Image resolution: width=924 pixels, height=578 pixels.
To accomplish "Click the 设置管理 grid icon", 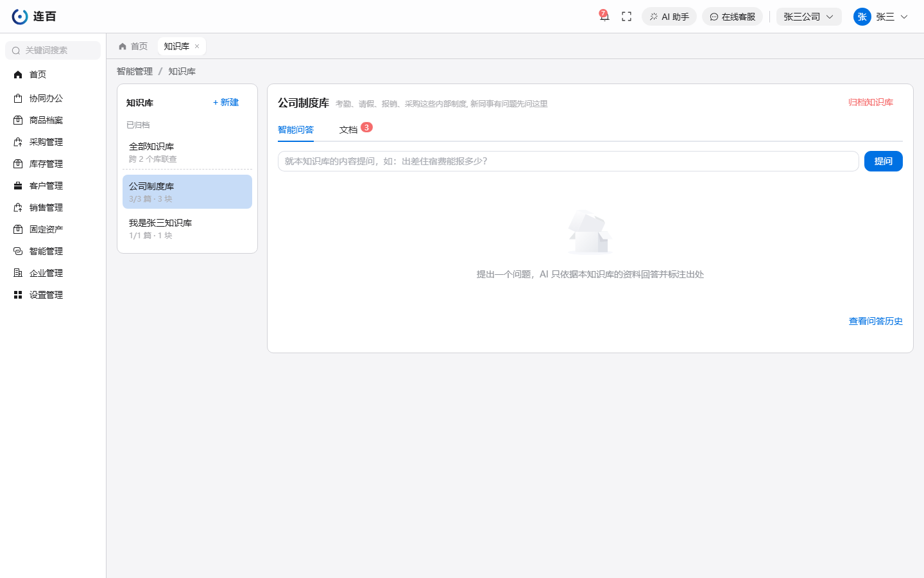I will (18, 295).
